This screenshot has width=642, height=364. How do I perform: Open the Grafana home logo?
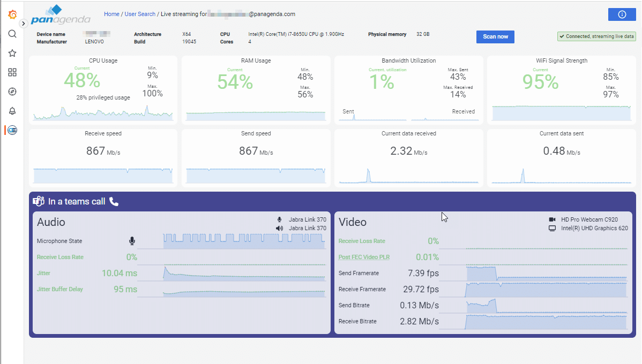(x=12, y=14)
